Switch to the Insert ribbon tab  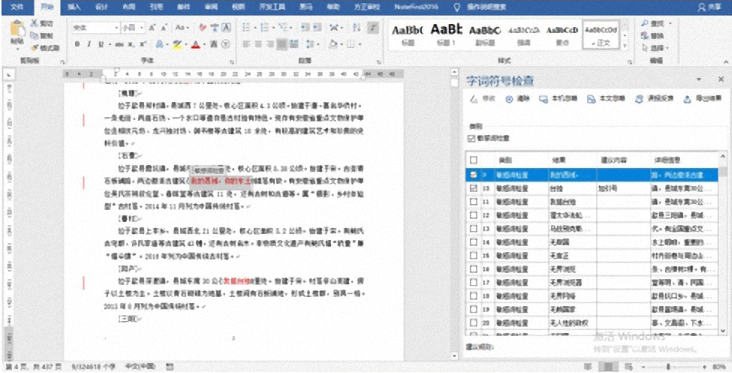[x=74, y=7]
